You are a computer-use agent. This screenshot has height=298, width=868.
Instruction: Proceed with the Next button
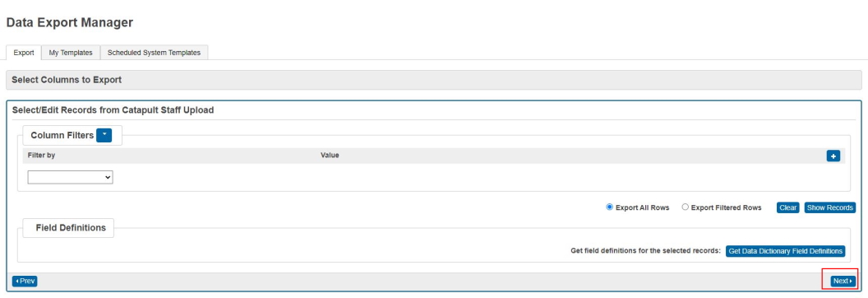pyautogui.click(x=843, y=282)
